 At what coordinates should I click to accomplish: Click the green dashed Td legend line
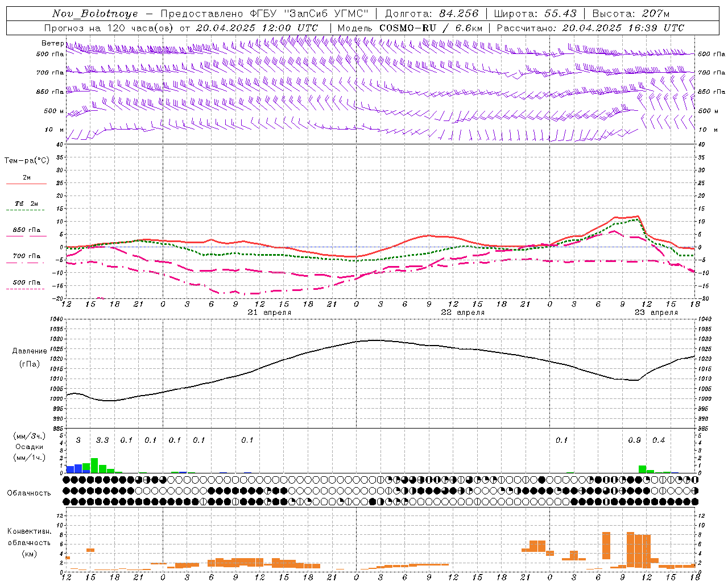pyautogui.click(x=26, y=210)
